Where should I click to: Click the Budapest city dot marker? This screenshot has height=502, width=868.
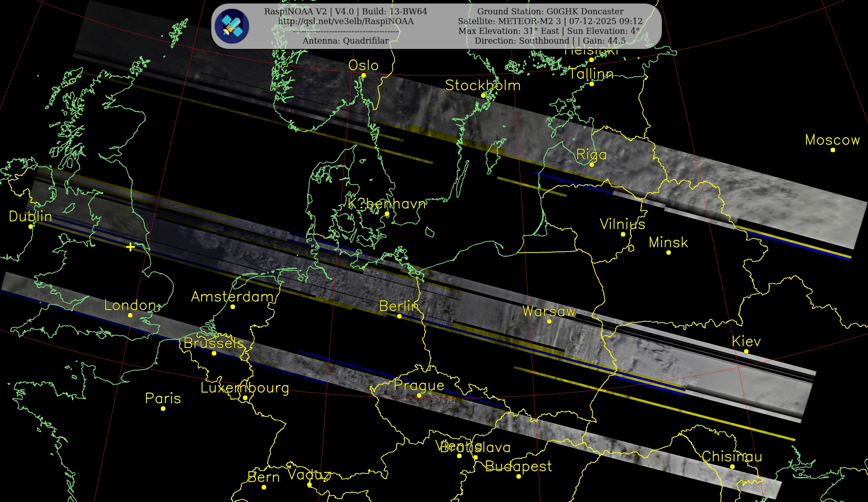point(518,477)
